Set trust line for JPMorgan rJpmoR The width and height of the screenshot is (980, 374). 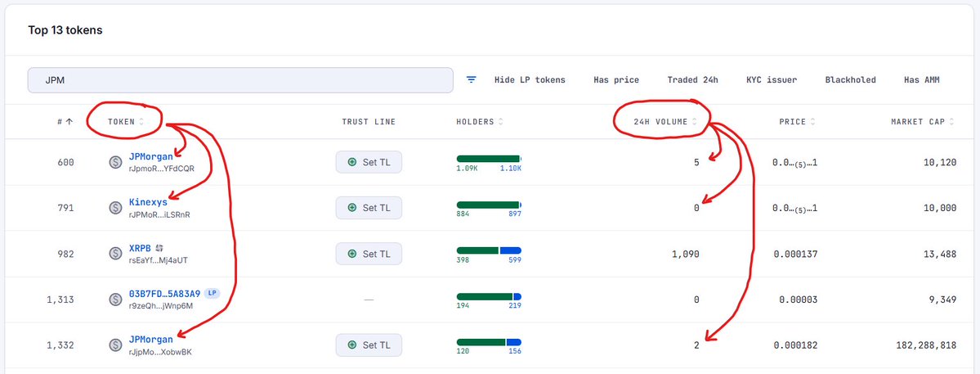[x=369, y=162]
